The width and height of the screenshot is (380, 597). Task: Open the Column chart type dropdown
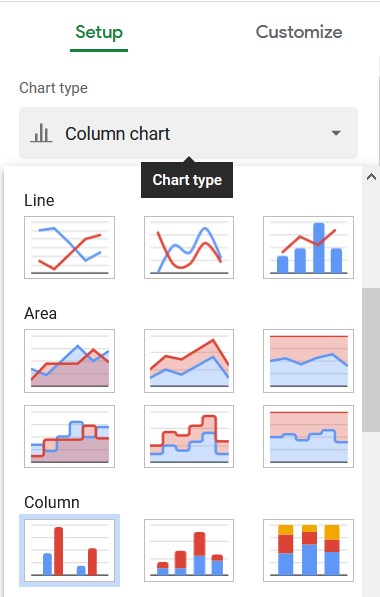[x=188, y=133]
